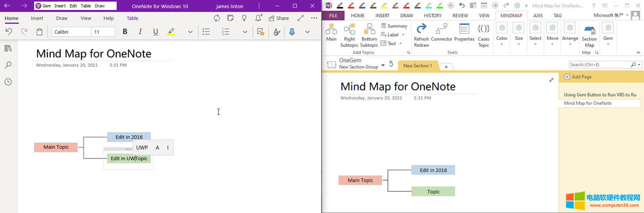Expand the Dictate options chevron
The width and height of the screenshot is (644, 213).
tap(307, 32)
